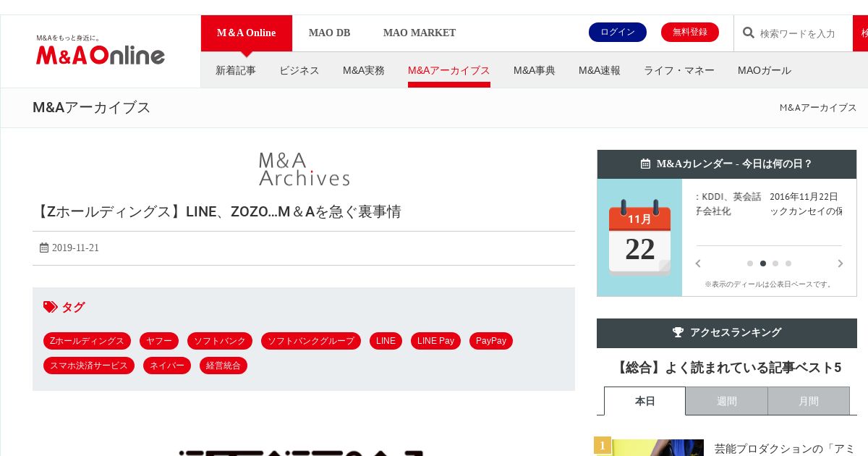Viewport: 868px width, 456px height.
Task: Select second carousel pagination dot
Action: (763, 263)
